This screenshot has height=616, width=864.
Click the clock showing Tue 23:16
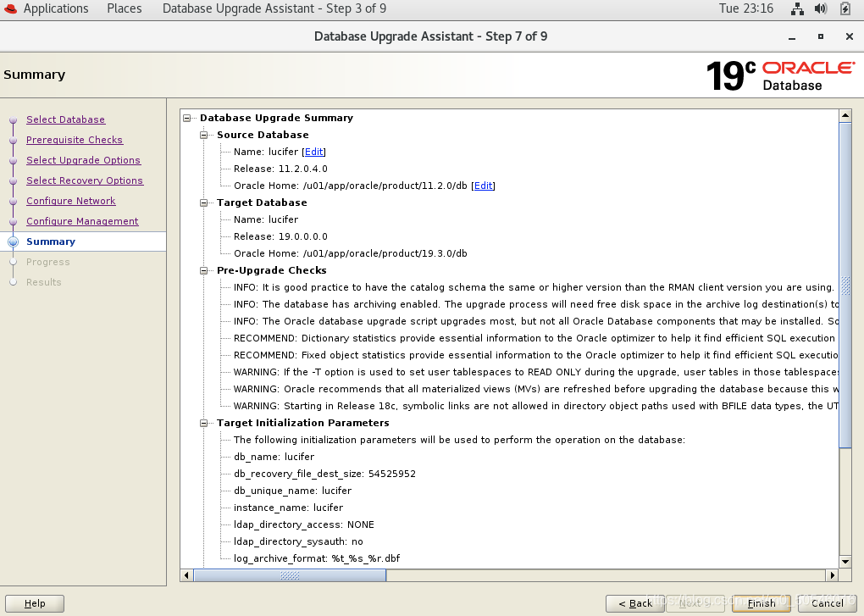[x=746, y=8]
